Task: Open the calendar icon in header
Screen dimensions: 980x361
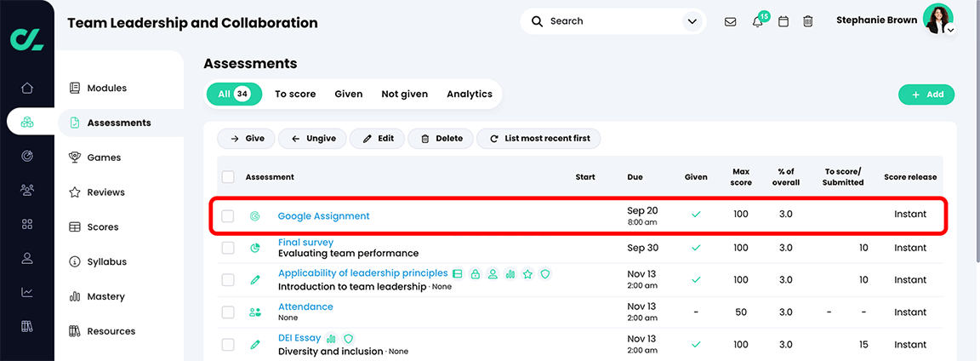Action: [783, 21]
